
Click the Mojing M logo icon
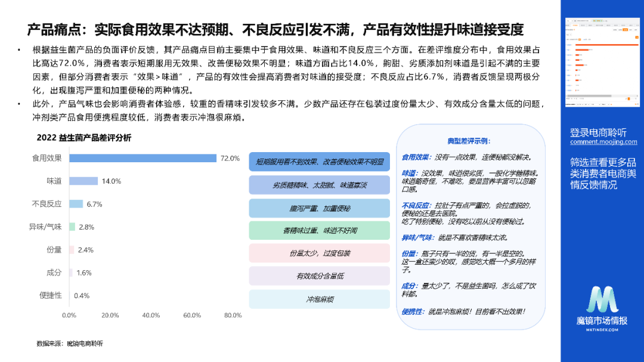point(602,300)
